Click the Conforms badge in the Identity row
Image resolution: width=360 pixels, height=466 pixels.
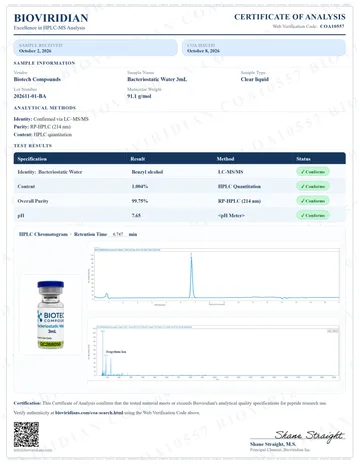pos(313,172)
